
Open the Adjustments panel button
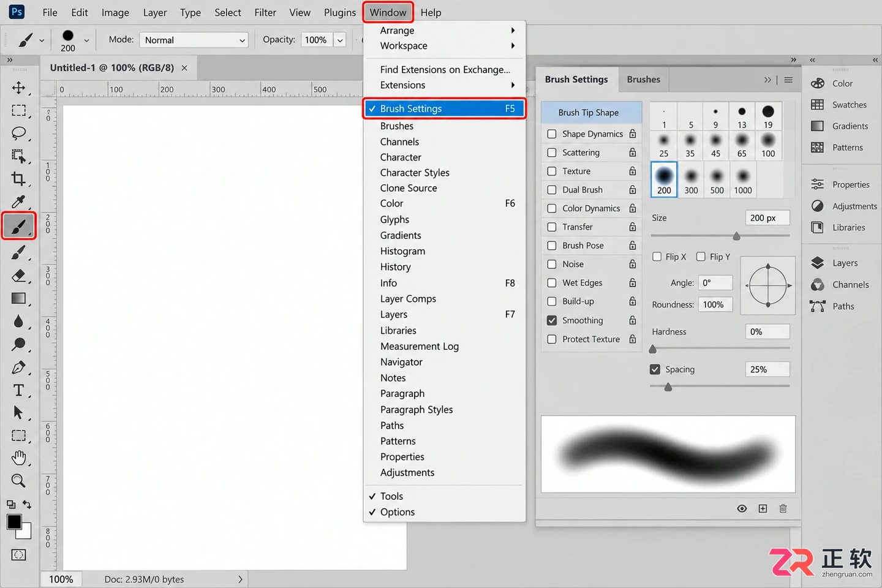[x=844, y=206]
